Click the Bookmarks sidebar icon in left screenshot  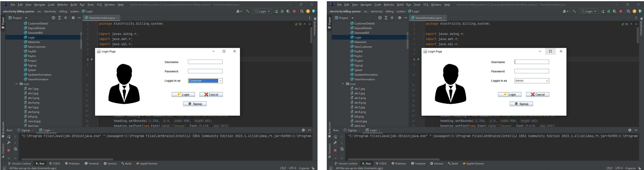coord(3,137)
